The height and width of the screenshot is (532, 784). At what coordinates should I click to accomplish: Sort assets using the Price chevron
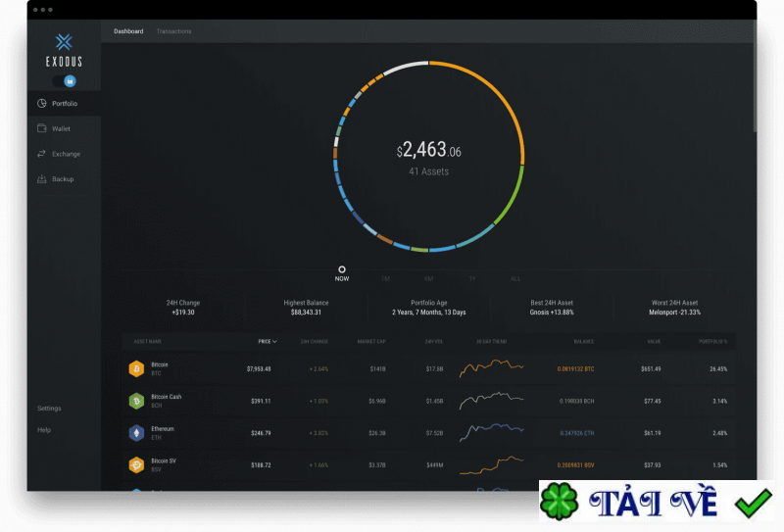(x=274, y=342)
